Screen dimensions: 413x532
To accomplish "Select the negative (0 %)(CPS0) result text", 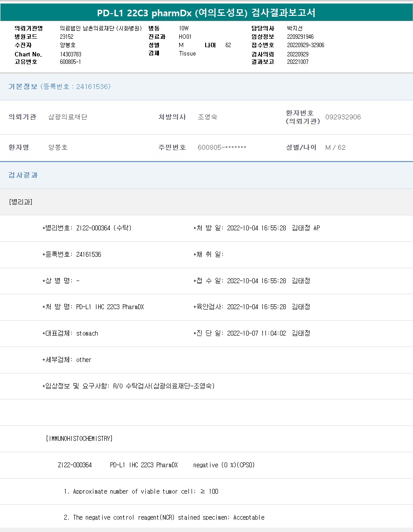I will (224, 465).
